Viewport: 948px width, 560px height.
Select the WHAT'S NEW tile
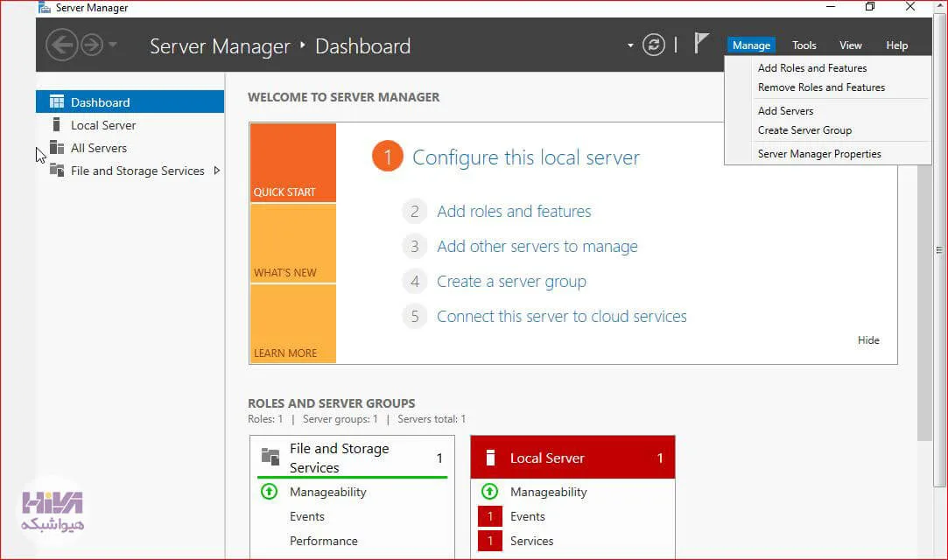pos(293,243)
